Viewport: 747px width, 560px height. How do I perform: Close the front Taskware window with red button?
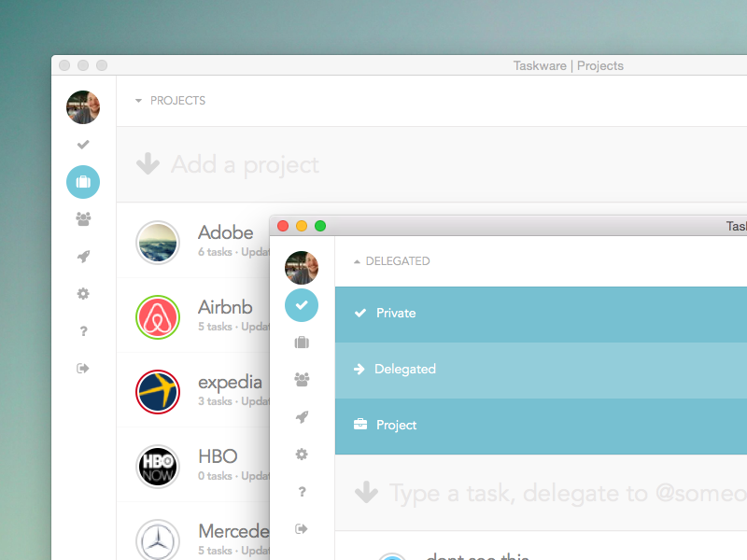[283, 226]
